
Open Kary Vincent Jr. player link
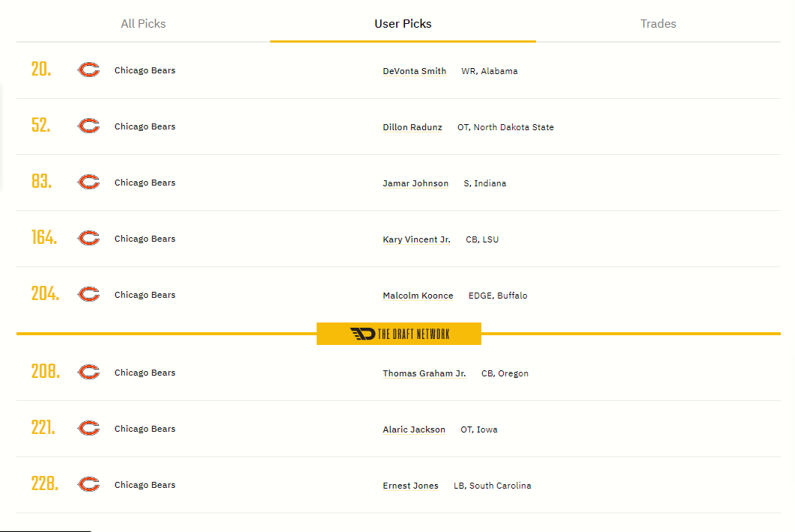(416, 239)
